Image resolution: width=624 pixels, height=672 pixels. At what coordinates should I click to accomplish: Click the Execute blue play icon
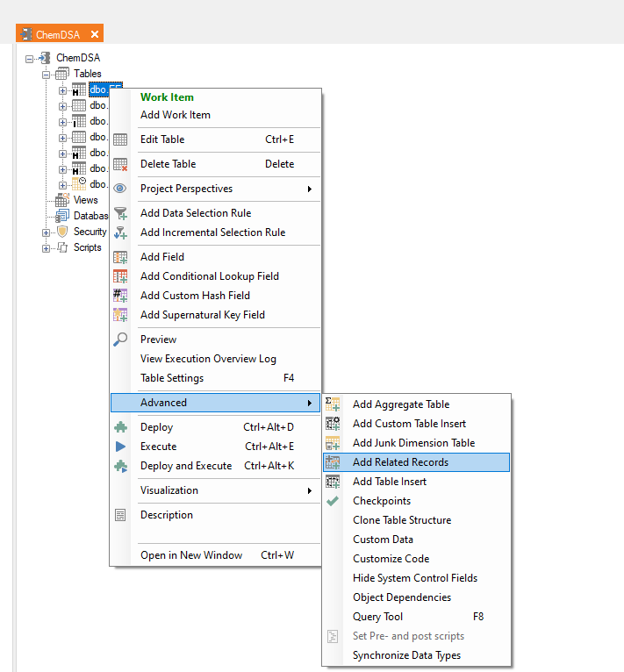coord(120,447)
